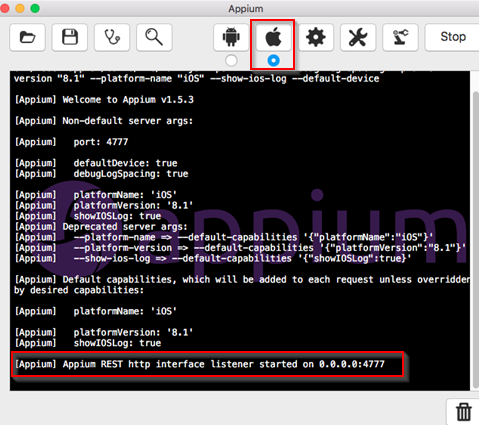The height and width of the screenshot is (425, 481).
Task: Click the listener started on 0.0.0.0:4777 line
Action: pyautogui.click(x=200, y=364)
